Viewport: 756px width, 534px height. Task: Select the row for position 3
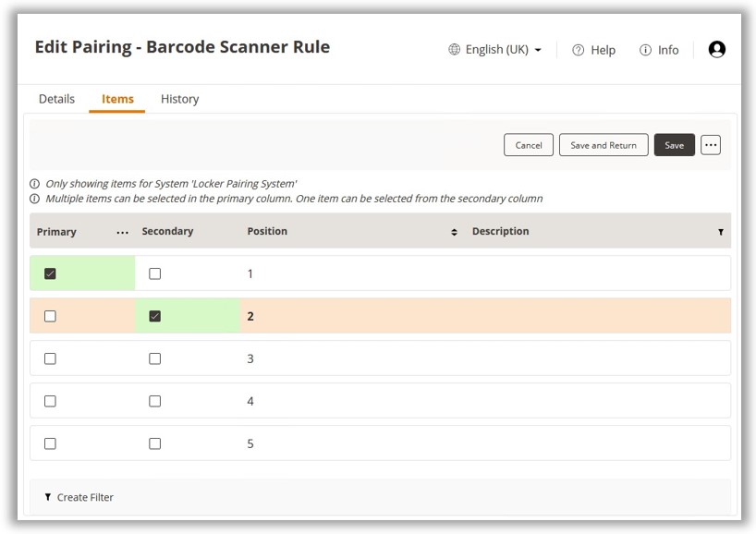tap(462, 358)
